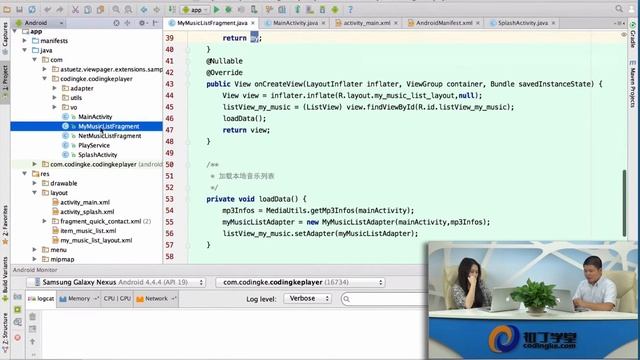Click the Make Project icon
This screenshot has height=360, width=640.
coord(172,9)
